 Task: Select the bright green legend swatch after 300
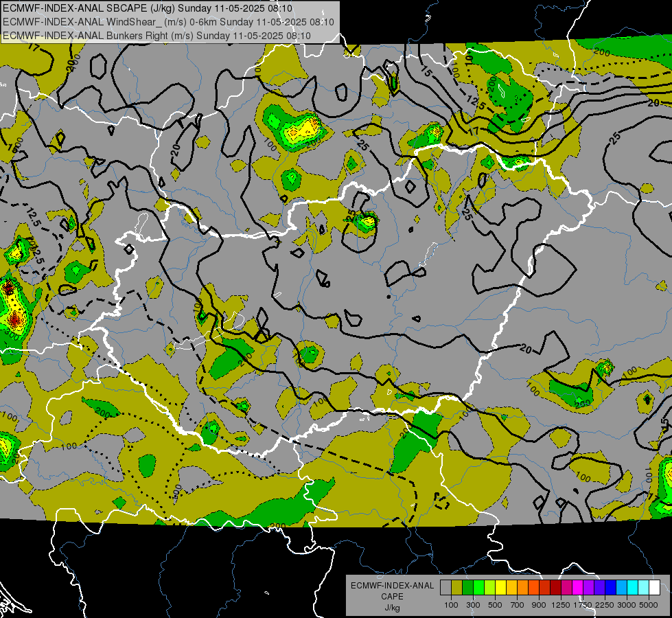pyautogui.click(x=478, y=588)
